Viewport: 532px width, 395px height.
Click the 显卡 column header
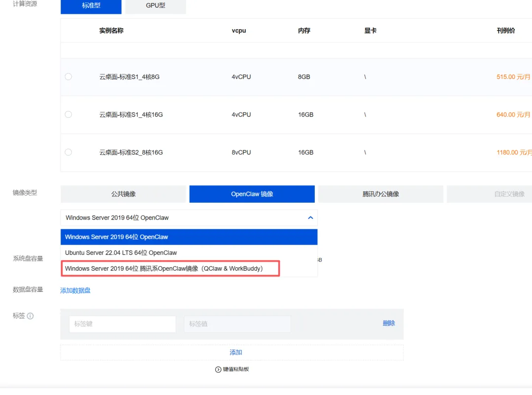click(370, 31)
